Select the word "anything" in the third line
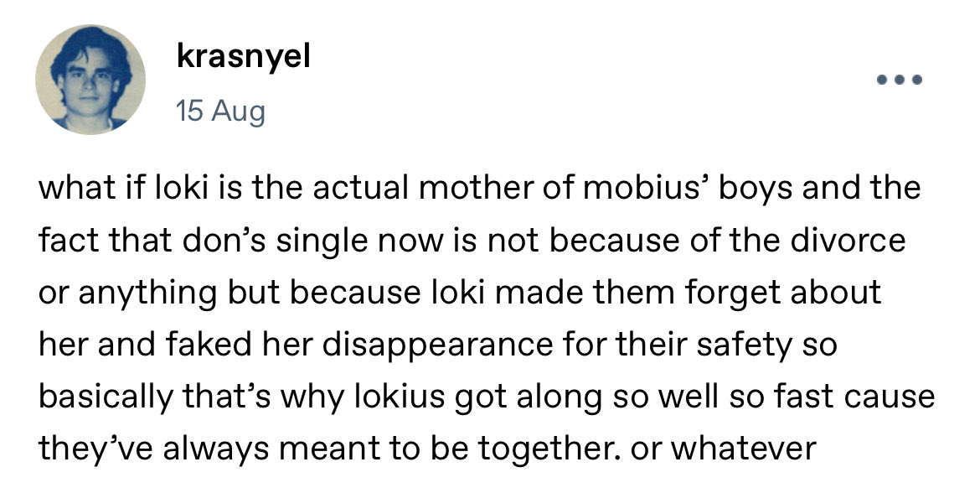Image resolution: width=980 pixels, height=493 pixels. (x=147, y=293)
